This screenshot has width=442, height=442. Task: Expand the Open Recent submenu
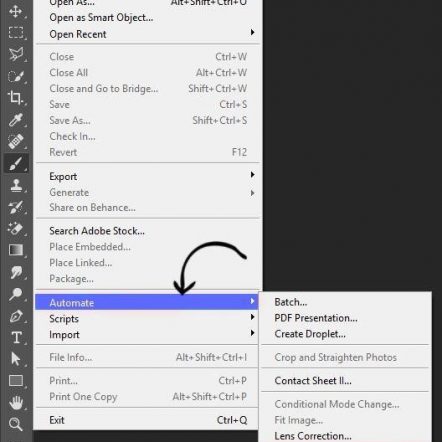[x=147, y=34]
